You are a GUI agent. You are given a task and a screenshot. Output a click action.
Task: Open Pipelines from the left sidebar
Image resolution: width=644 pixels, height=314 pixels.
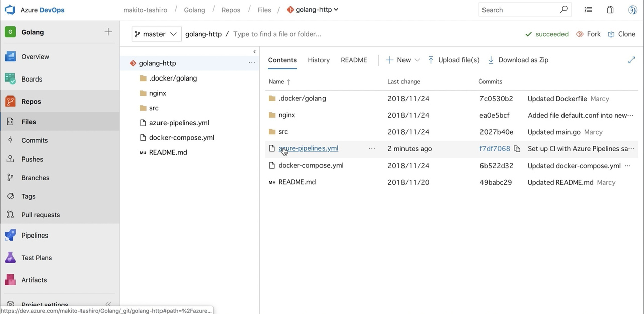pos(34,235)
